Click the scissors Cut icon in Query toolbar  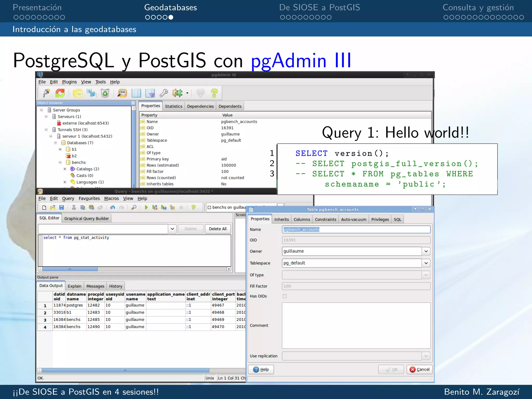(74, 207)
